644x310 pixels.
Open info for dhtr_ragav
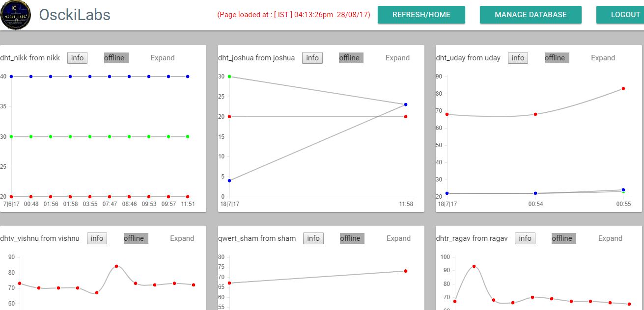click(525, 238)
